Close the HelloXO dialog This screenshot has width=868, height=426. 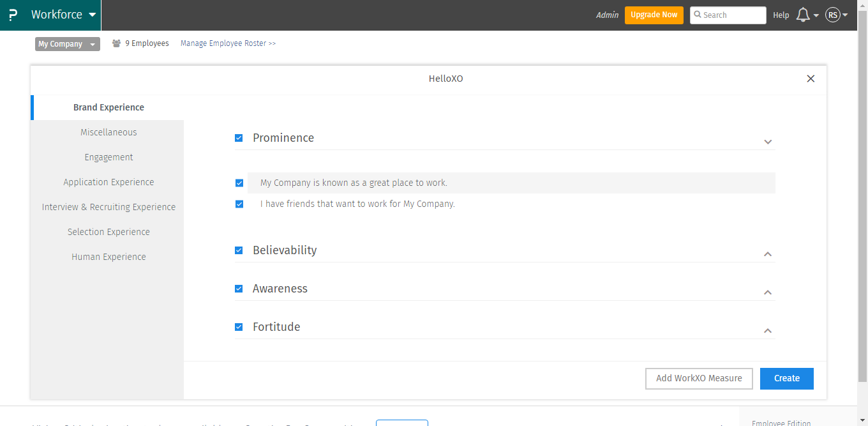(811, 79)
